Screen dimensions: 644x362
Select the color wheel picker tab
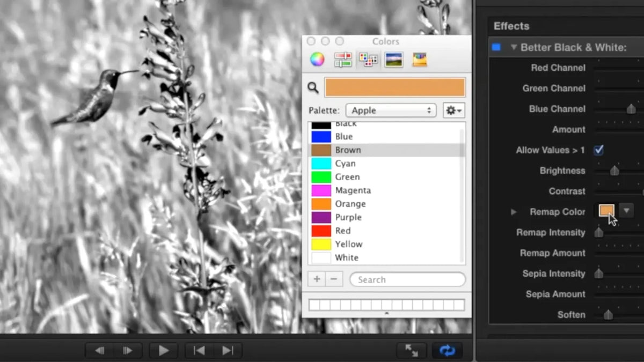click(x=317, y=60)
